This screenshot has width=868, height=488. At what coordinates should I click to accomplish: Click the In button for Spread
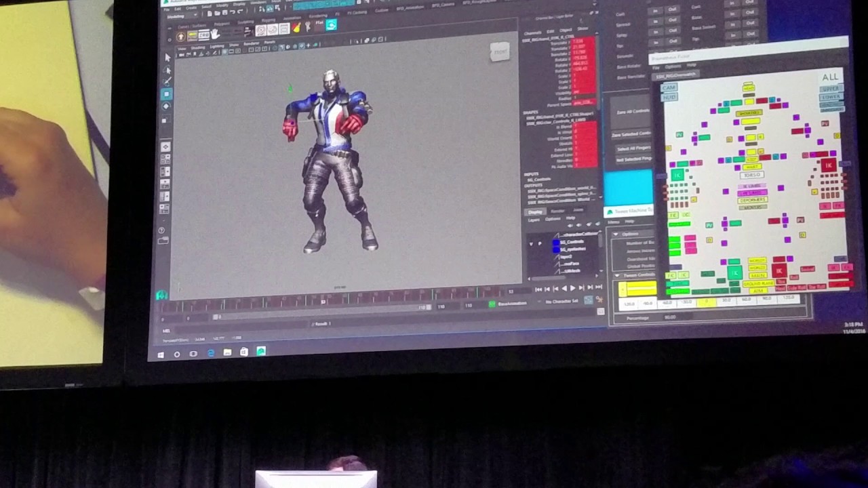tap(656, 22)
